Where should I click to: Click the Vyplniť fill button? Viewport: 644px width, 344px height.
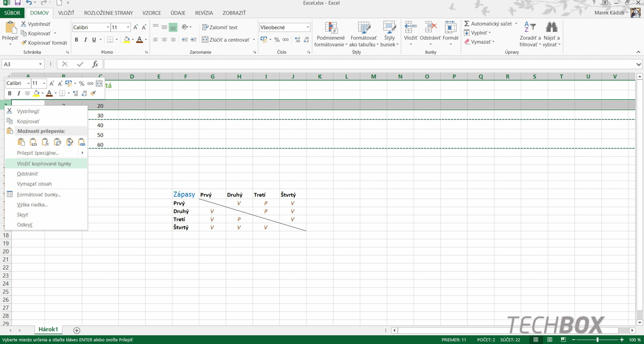point(477,33)
